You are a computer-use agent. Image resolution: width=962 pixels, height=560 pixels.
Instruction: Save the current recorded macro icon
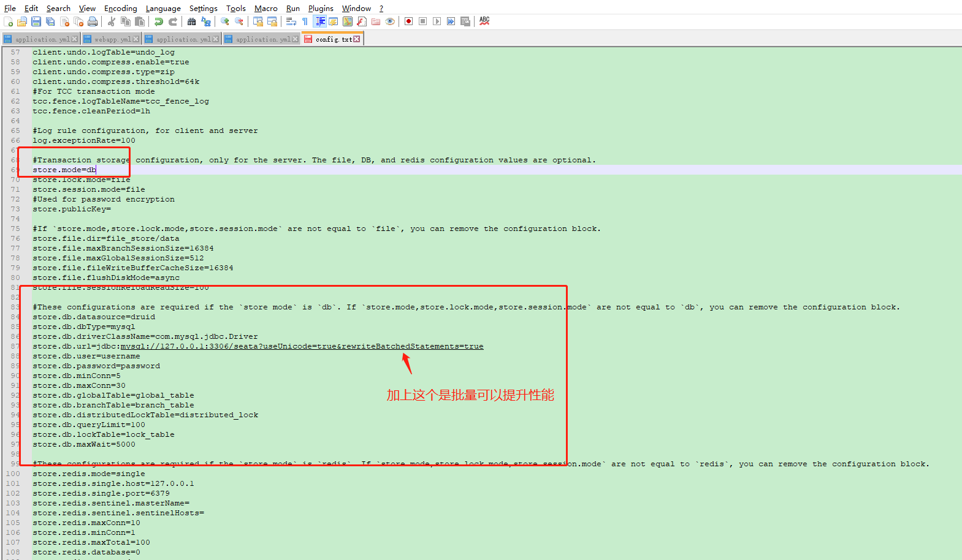pyautogui.click(x=465, y=21)
